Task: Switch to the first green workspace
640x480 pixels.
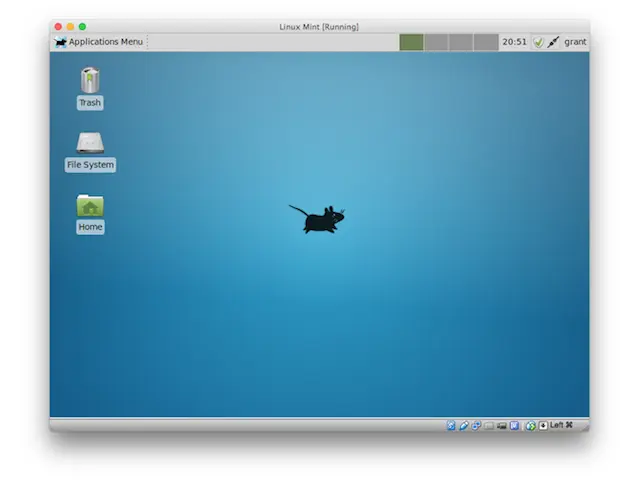Action: click(411, 42)
